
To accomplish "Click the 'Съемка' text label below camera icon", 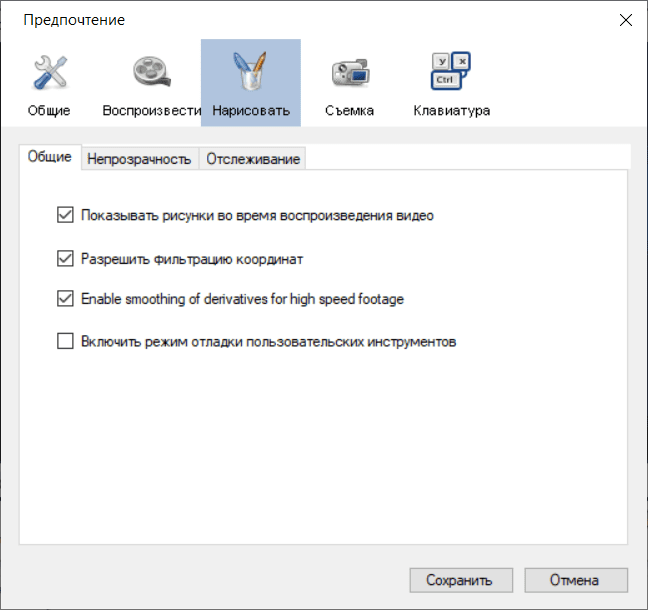I will (x=350, y=110).
